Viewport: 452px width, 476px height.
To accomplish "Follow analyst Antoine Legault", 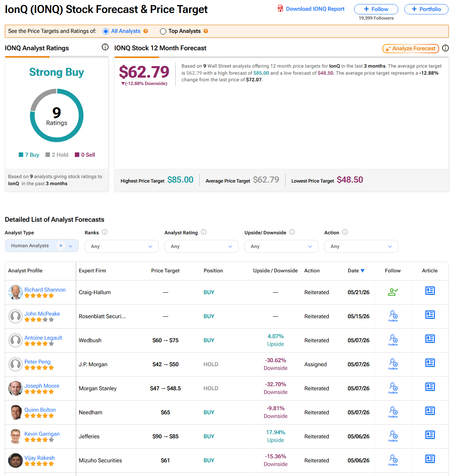I will [x=393, y=340].
